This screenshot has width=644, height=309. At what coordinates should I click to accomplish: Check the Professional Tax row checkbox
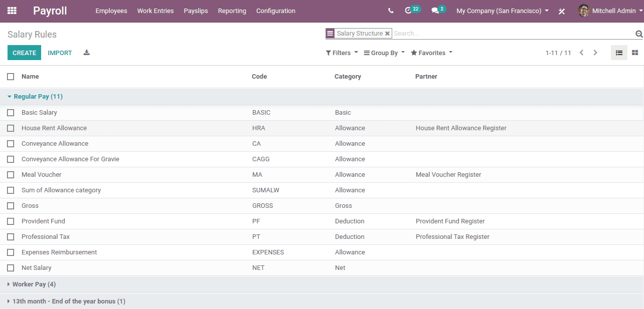(11, 237)
